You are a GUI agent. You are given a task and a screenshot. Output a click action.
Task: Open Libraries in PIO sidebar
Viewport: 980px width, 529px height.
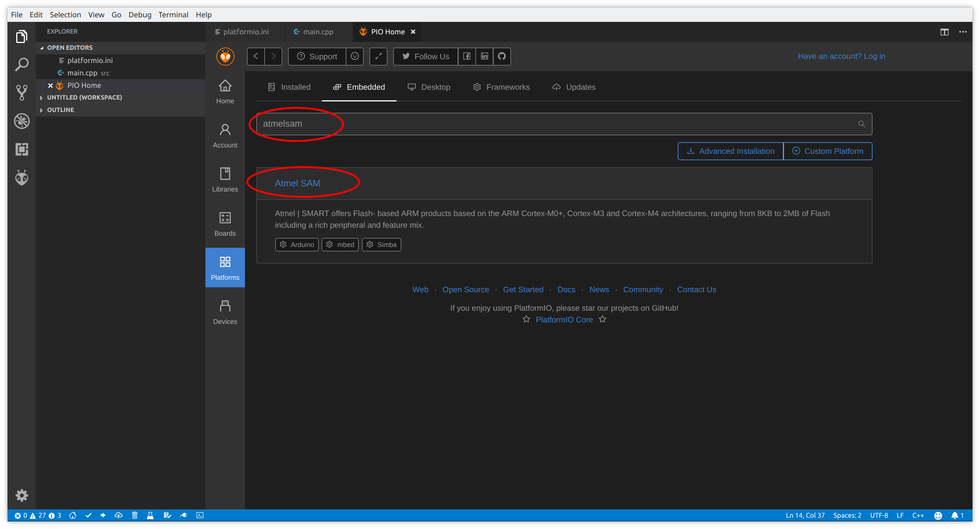225,180
